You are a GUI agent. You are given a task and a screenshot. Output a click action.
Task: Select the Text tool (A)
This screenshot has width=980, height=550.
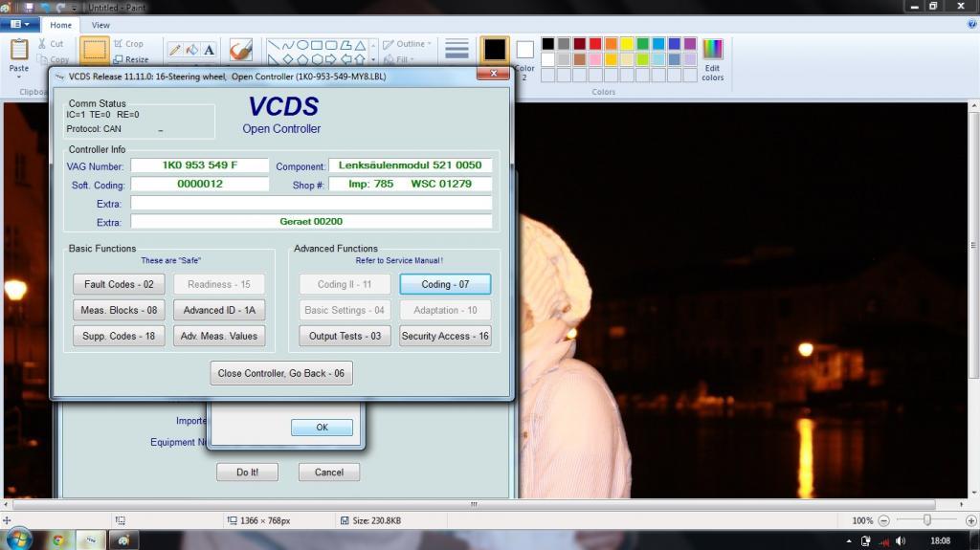(209, 50)
